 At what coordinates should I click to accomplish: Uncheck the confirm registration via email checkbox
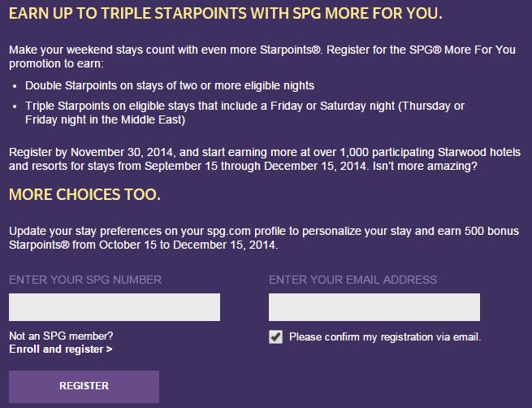click(276, 336)
